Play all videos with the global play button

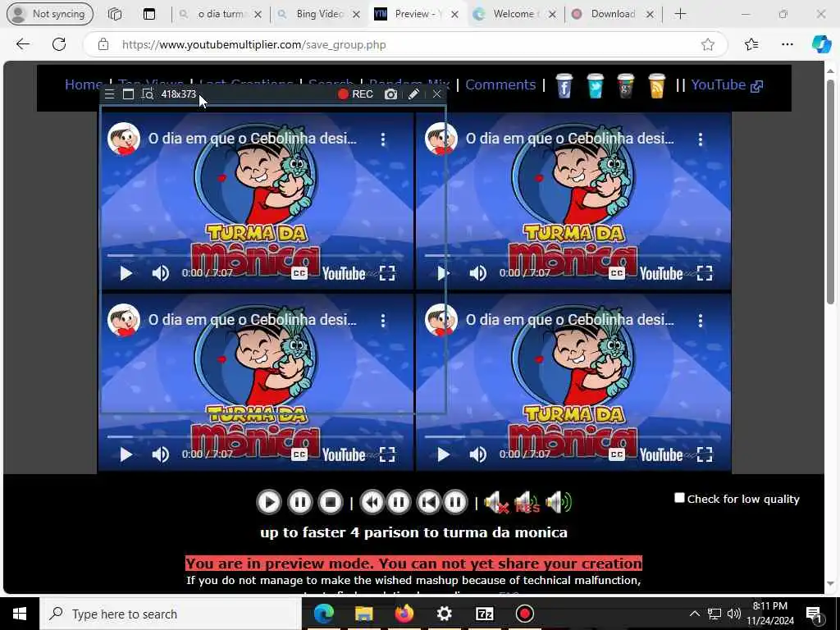pyautogui.click(x=269, y=503)
